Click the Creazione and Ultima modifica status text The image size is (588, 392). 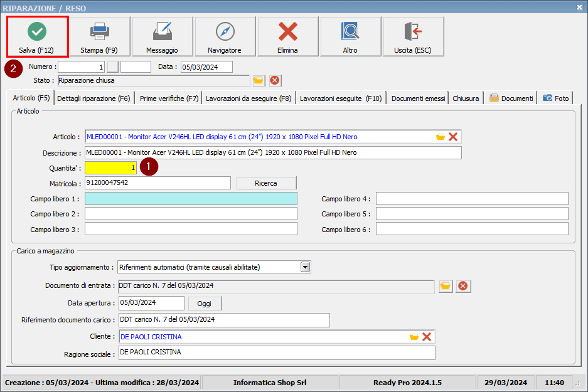[x=102, y=383]
